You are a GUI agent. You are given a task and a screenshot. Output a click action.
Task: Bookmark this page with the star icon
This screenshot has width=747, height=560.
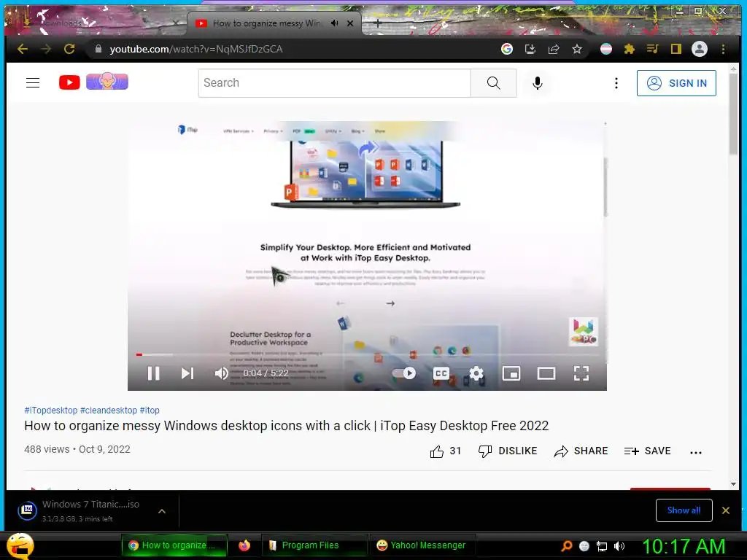point(577,49)
